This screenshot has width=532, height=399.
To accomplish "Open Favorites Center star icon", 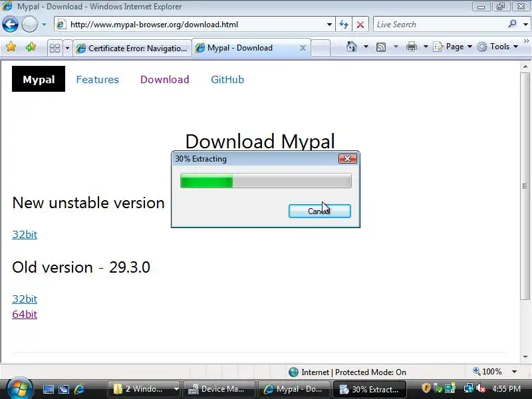I will (11, 47).
